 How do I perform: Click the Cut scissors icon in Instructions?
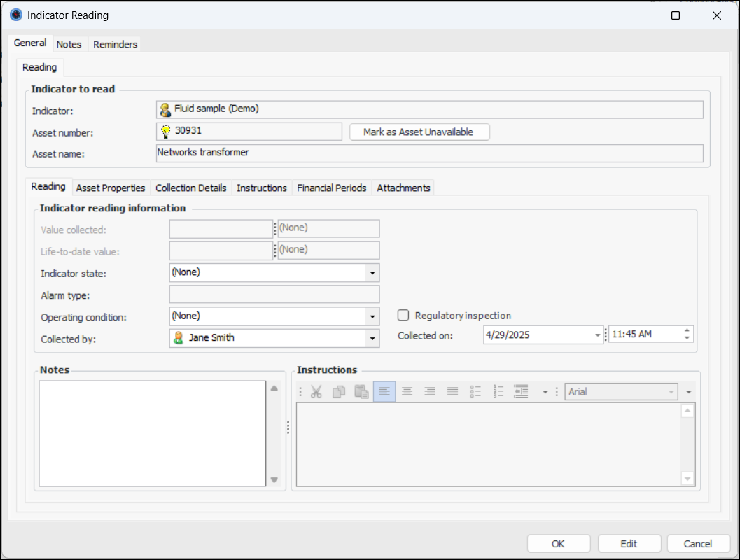[316, 392]
